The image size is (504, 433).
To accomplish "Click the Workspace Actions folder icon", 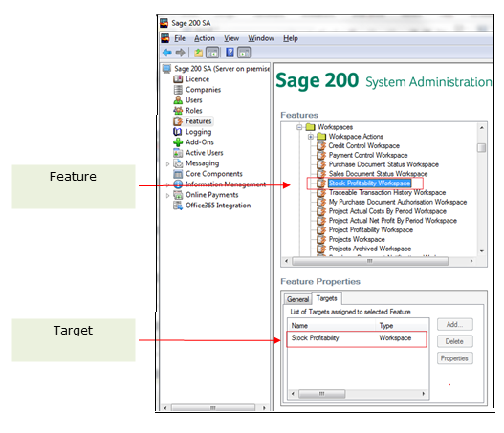I will [x=321, y=137].
